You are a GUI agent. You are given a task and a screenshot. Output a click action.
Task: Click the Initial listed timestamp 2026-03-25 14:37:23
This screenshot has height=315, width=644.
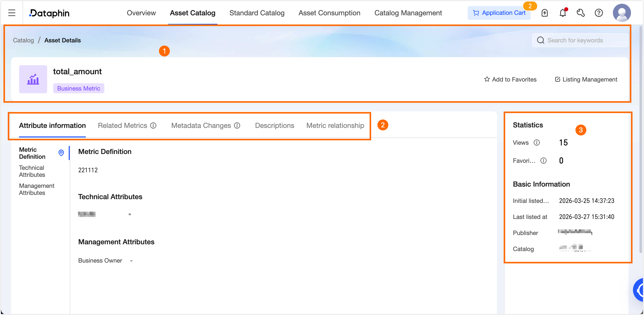point(587,201)
